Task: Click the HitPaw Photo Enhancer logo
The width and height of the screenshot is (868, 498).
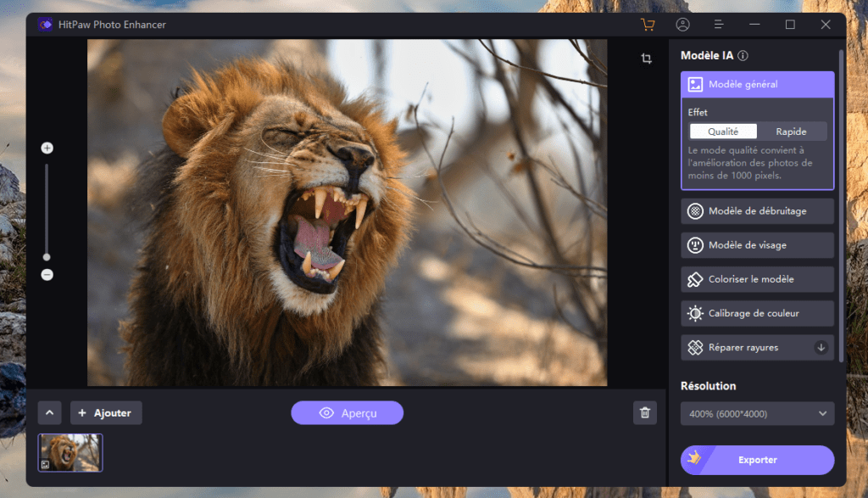Action: [x=46, y=25]
